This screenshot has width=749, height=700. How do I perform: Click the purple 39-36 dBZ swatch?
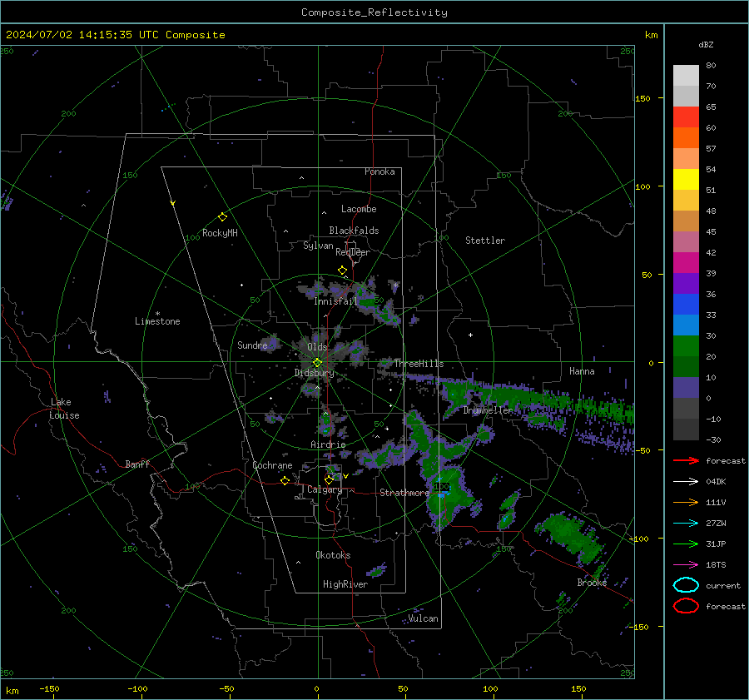click(686, 283)
